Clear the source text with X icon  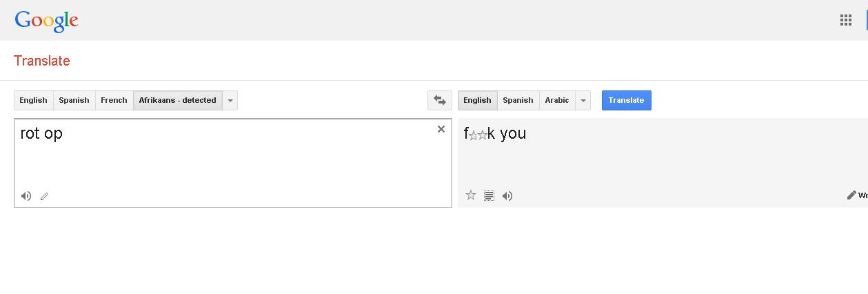click(x=441, y=129)
